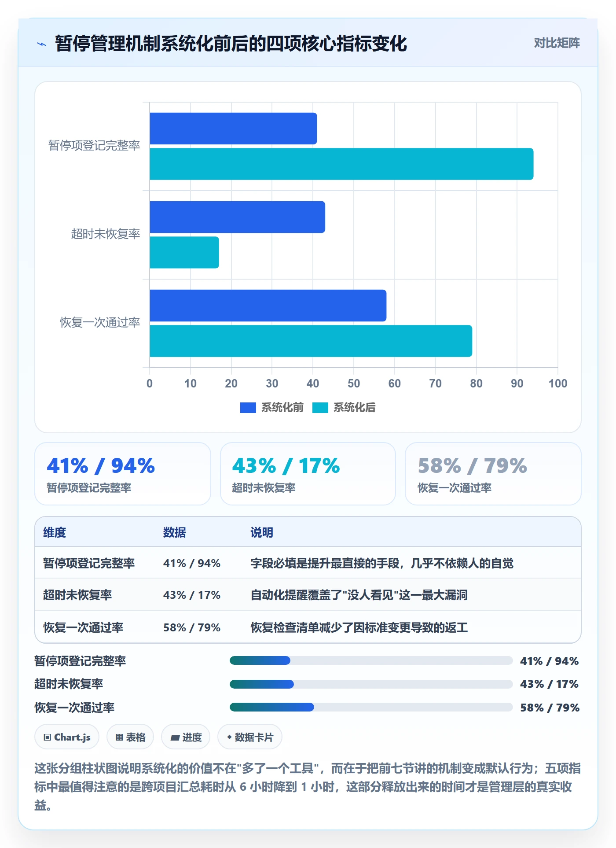Screen dimensions: 616x848
Task: Click the Chart.js tag chip
Action: 67,737
